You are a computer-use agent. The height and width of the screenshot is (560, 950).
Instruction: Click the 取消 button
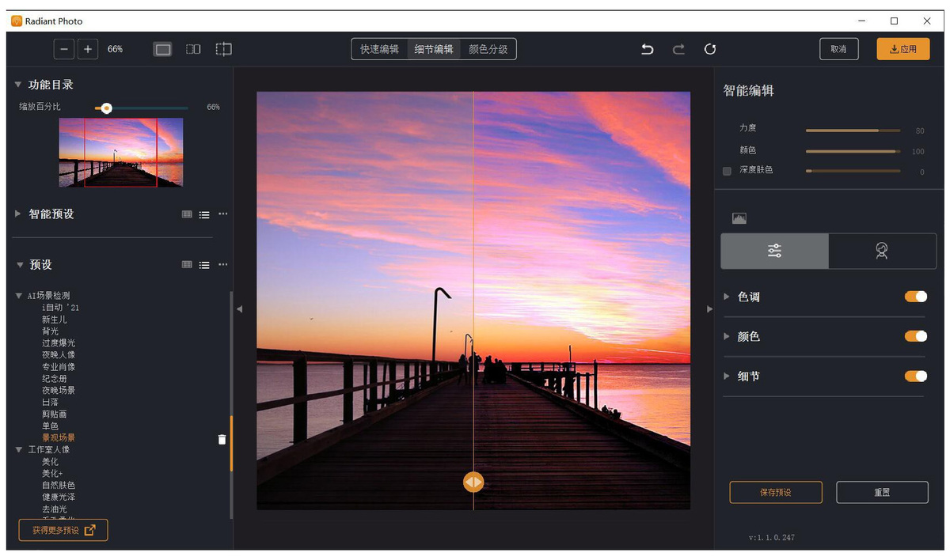pyautogui.click(x=838, y=49)
